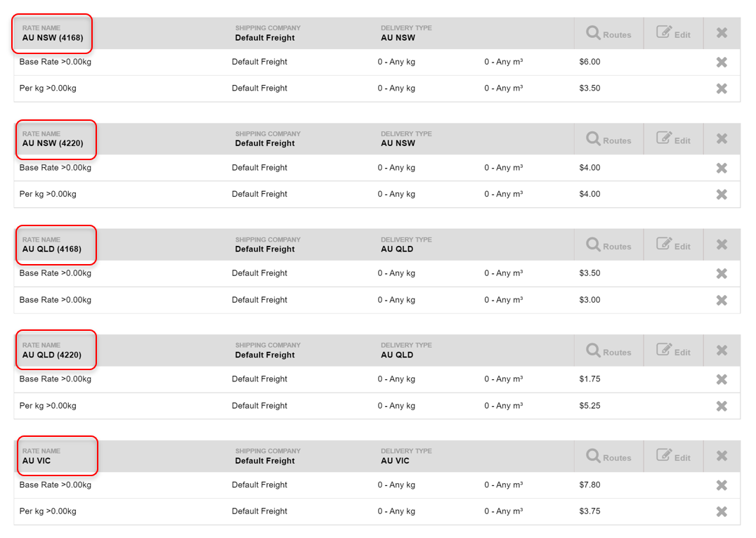Delete the AU NSW (4220) rate group
756x538 pixels.
(x=722, y=139)
